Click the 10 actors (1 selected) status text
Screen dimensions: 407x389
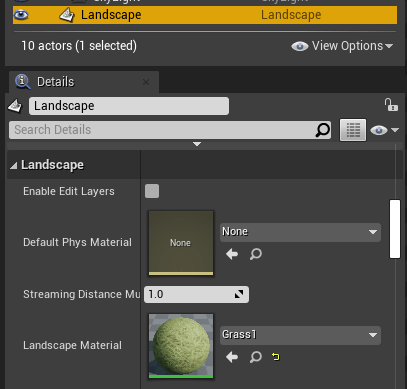coord(79,46)
